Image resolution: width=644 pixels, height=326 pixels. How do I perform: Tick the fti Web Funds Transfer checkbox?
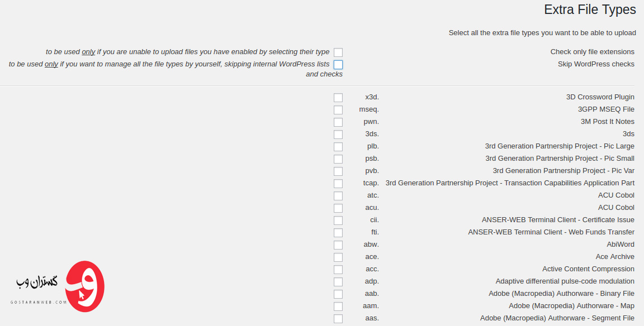tap(338, 233)
